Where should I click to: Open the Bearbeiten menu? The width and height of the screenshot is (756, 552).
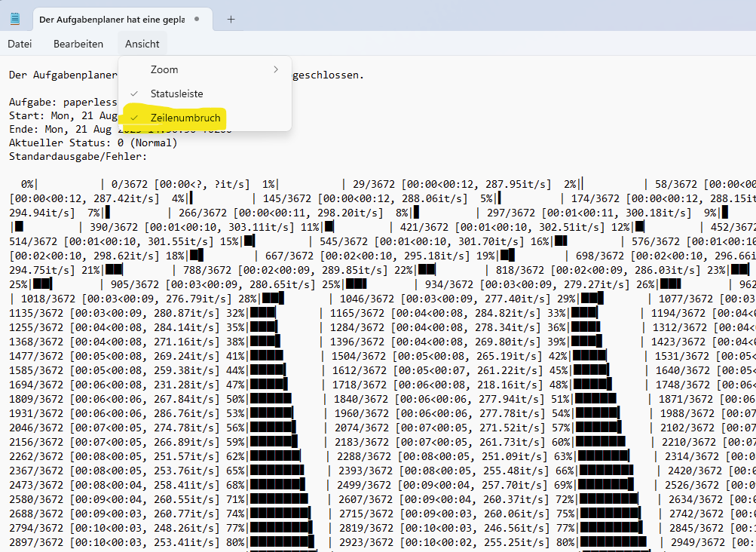coord(78,44)
